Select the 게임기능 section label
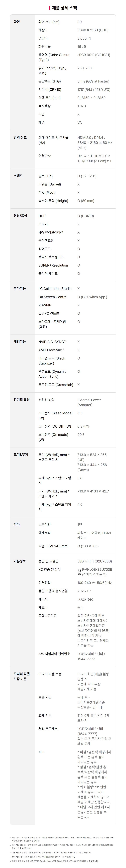This screenshot has width=126, height=868. coord(19,342)
